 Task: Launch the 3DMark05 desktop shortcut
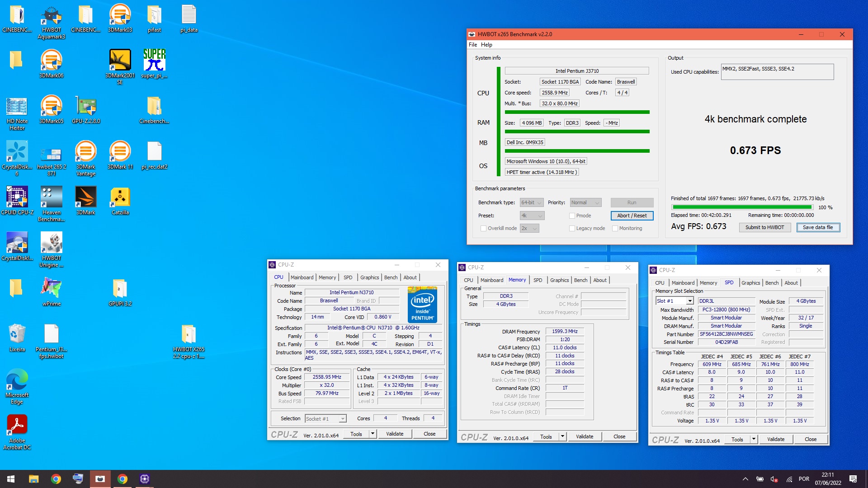51,110
